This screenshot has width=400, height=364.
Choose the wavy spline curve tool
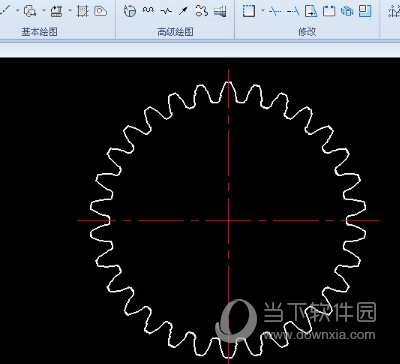point(148,10)
